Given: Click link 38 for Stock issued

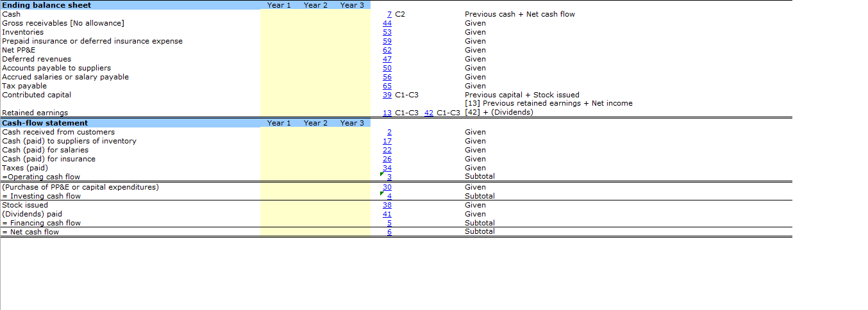Looking at the screenshot, I should click(x=387, y=205).
